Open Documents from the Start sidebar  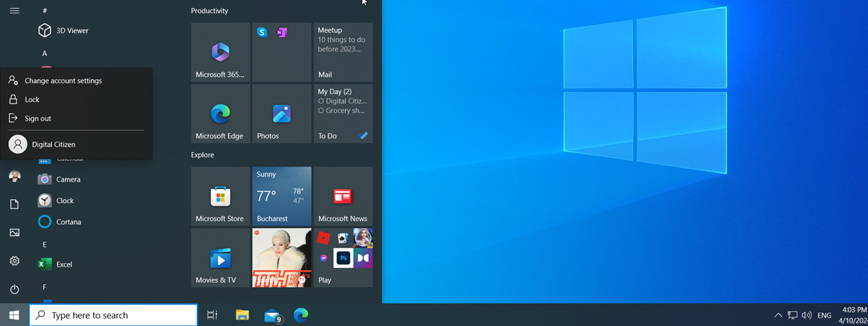click(14, 204)
